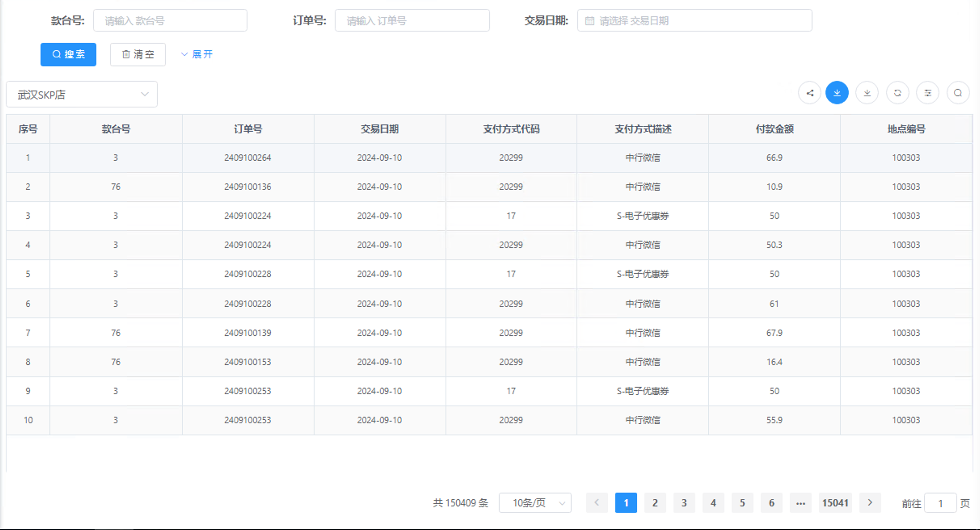Switch to page 2 of results
Screen dimensions: 980x530
(655, 503)
